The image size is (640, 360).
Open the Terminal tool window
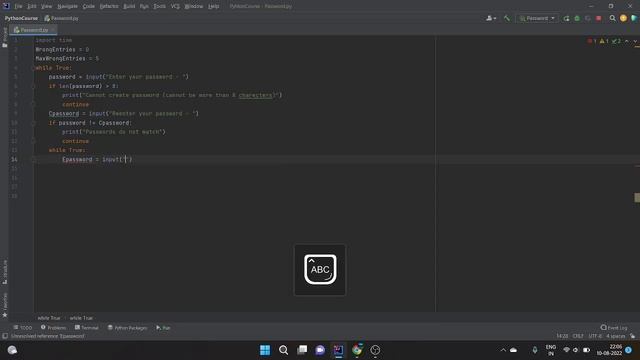coord(87,328)
